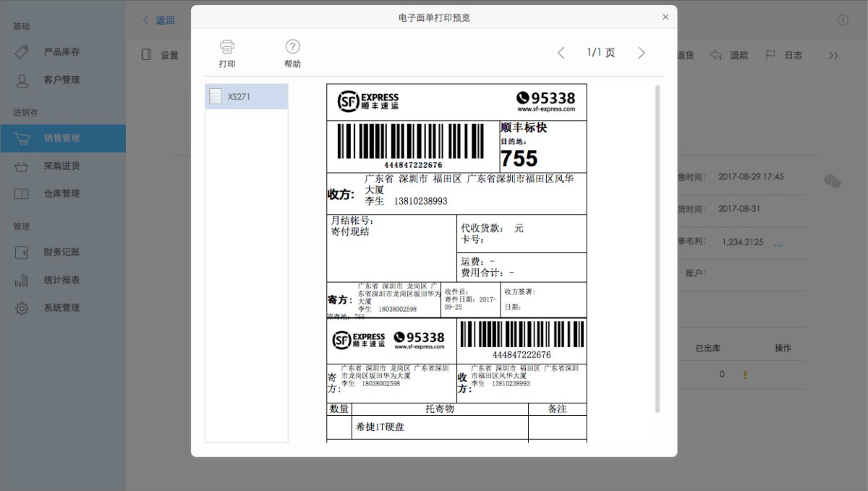Screen dimensions: 868x491
Task: Open 采购进货 purchasing section
Action: (61, 166)
